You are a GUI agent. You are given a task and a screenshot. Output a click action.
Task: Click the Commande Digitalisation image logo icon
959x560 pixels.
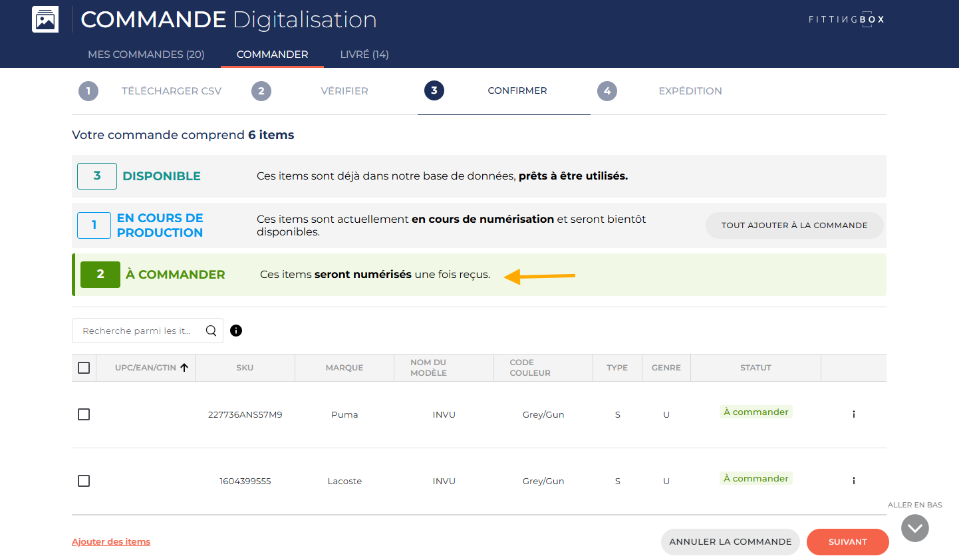[45, 19]
